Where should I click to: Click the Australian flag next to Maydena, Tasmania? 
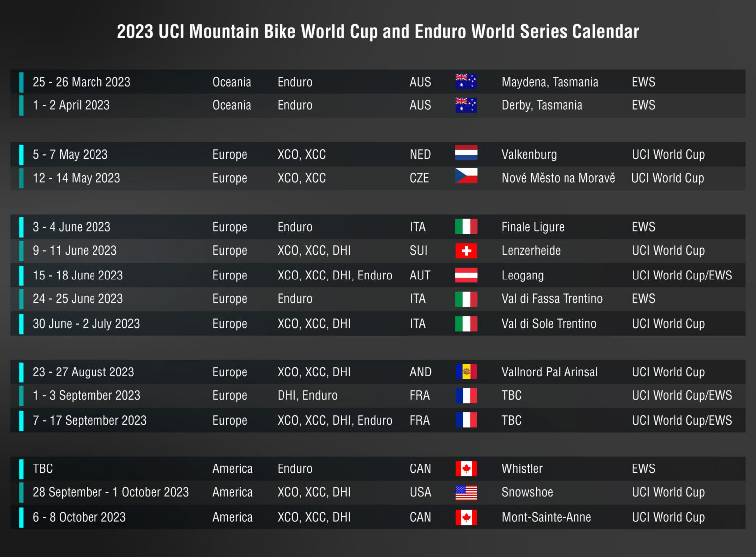pos(466,81)
